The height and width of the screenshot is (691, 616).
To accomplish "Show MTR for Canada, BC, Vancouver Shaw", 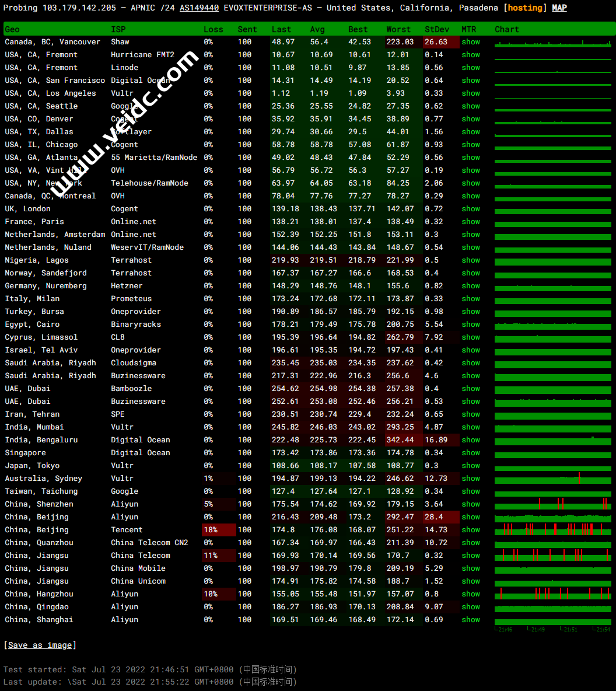I will click(471, 42).
